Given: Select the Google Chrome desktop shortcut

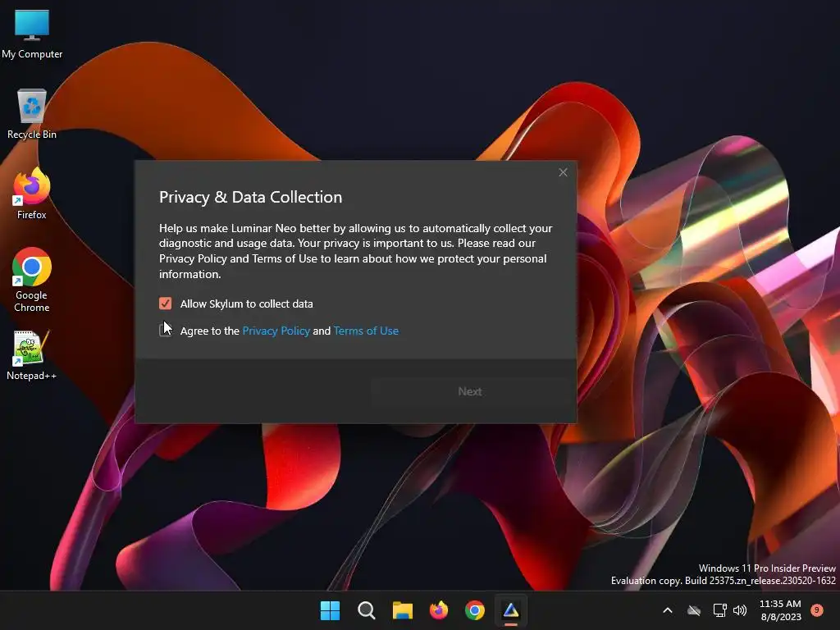Looking at the screenshot, I should [32, 280].
